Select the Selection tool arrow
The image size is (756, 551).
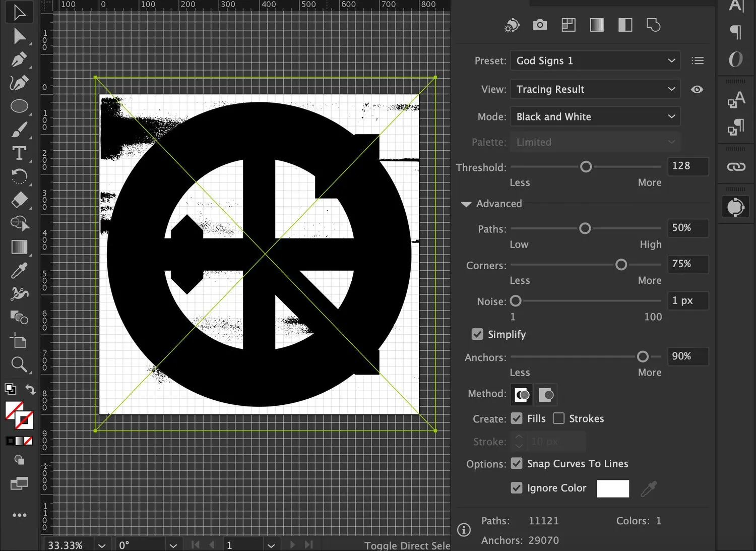(19, 12)
